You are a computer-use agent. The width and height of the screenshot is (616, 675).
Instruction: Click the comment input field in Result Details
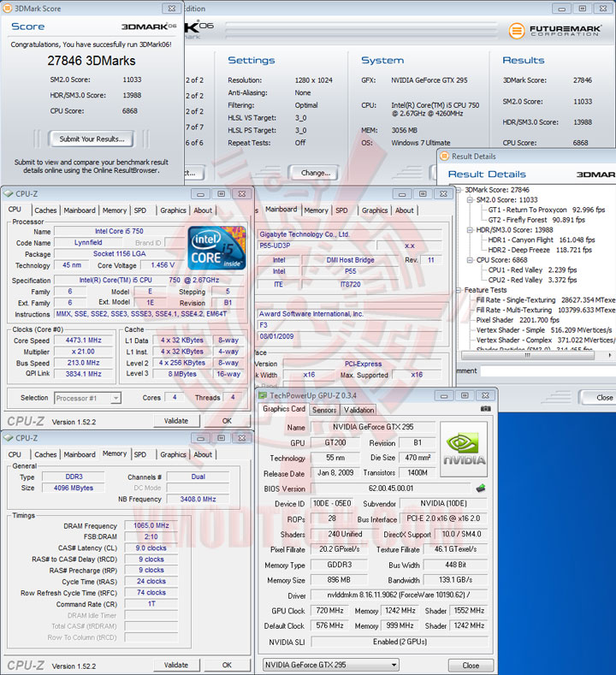(x=548, y=370)
